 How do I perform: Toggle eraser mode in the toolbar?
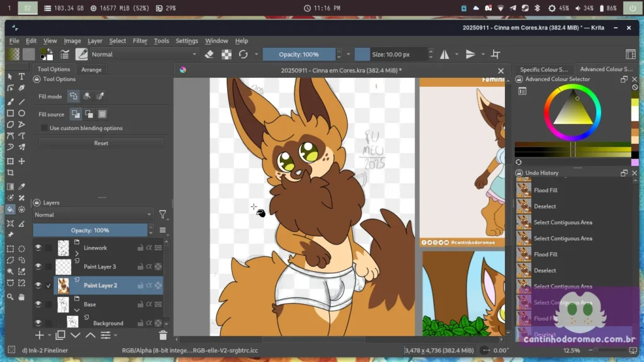209,54
